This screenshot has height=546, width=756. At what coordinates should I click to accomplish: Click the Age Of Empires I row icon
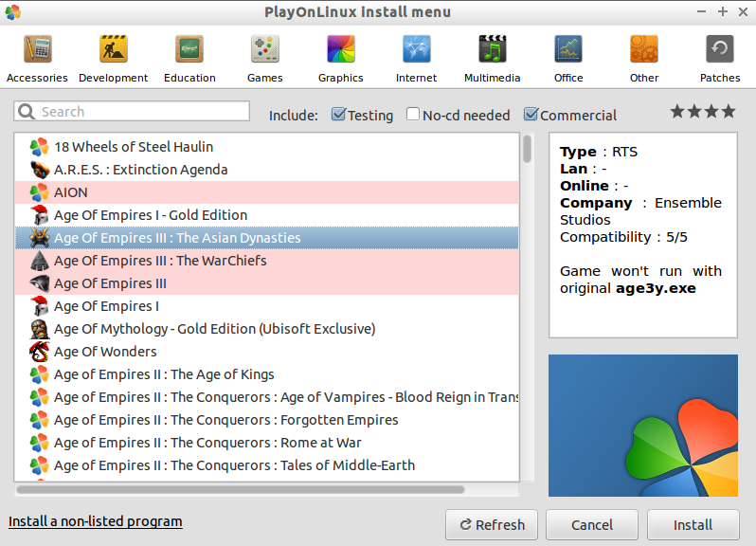coord(40,306)
